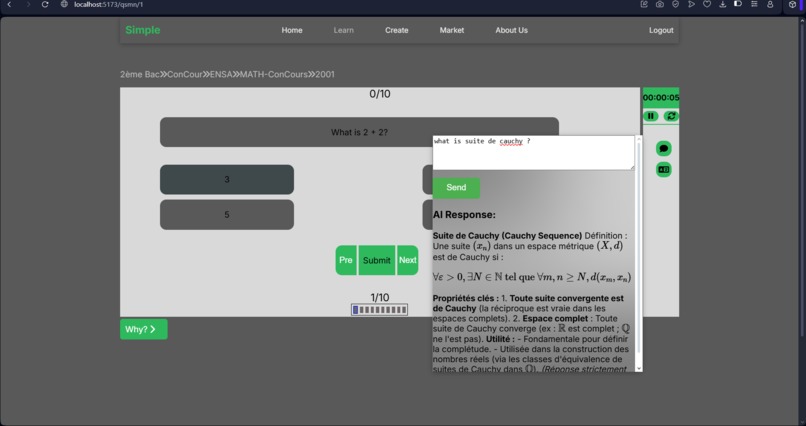Toggle the AI chat bubble icon

point(664,149)
